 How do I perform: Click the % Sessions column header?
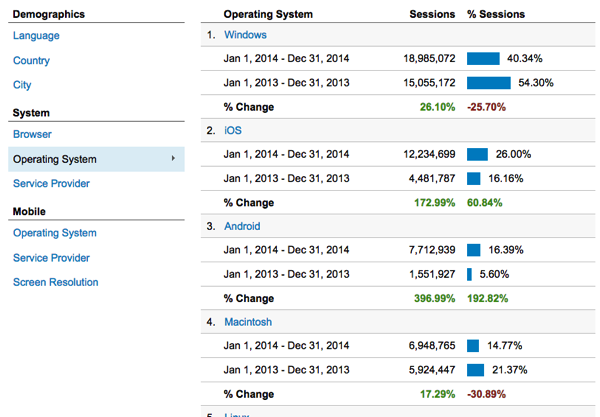click(496, 14)
